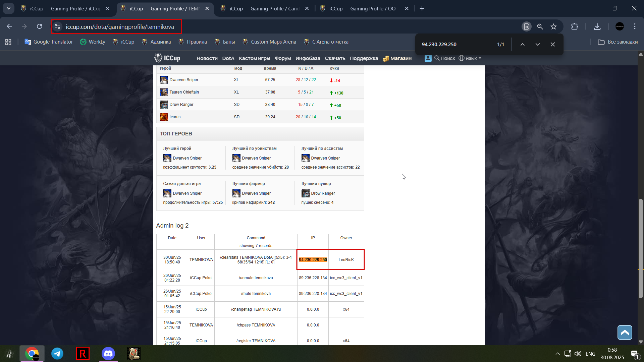644x362 pixels.
Task: Open the apps grid in bookmarks bar
Action: tap(8, 42)
